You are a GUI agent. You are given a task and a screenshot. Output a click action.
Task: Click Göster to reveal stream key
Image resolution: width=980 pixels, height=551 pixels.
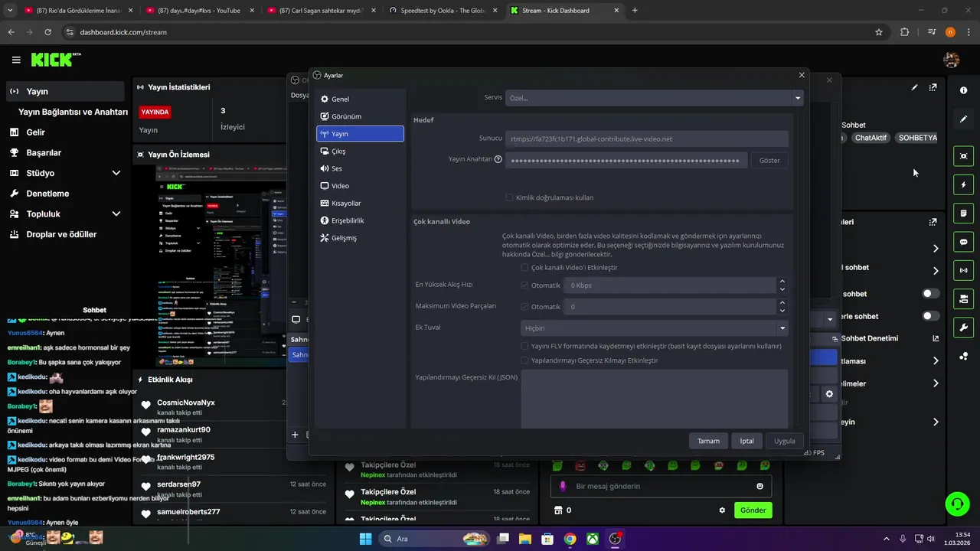coord(769,160)
